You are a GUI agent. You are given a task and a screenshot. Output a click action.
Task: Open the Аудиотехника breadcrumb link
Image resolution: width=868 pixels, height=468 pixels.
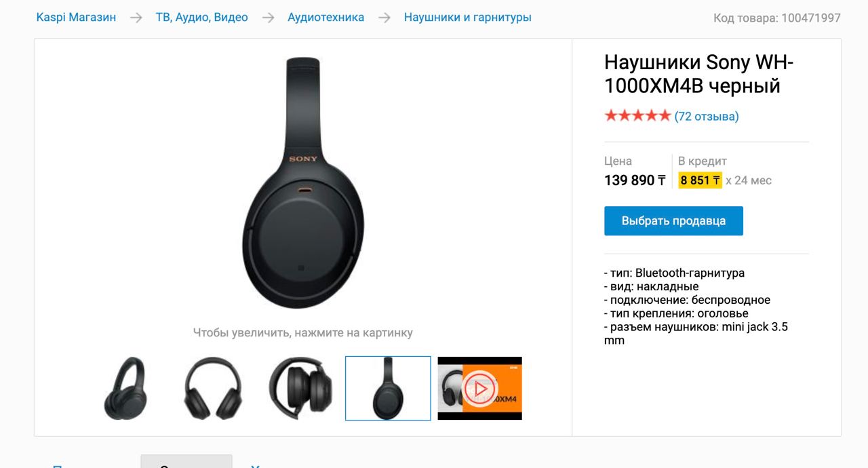325,18
